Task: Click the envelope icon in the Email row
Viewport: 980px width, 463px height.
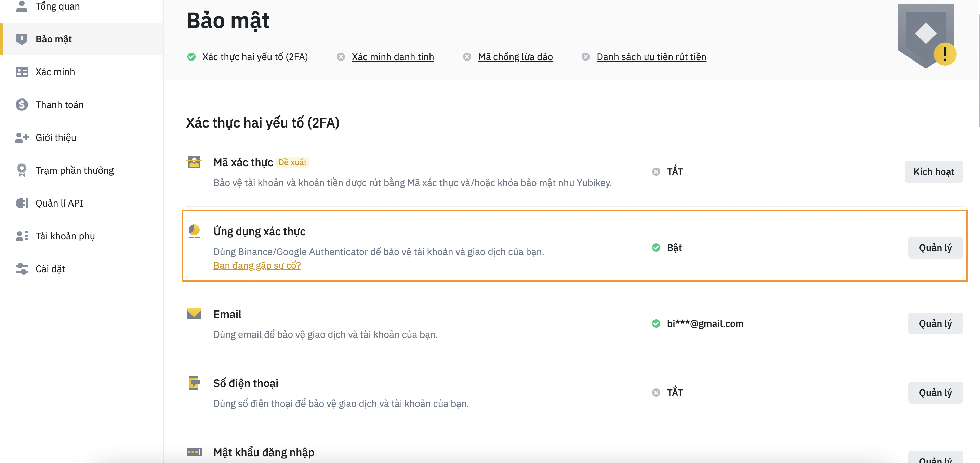Action: click(194, 314)
